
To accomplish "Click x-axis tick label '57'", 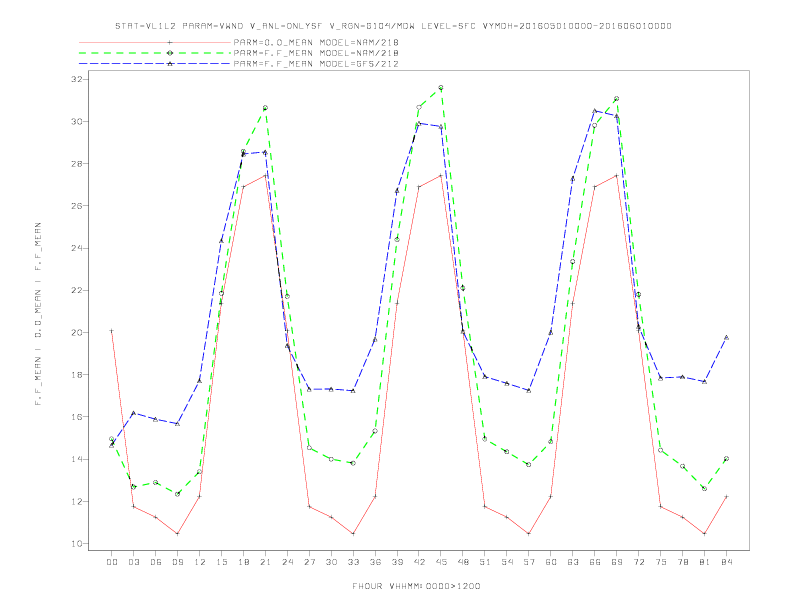I will 529,562.
